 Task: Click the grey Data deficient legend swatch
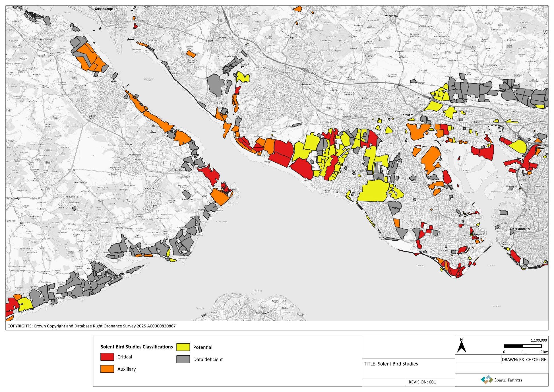coord(183,359)
